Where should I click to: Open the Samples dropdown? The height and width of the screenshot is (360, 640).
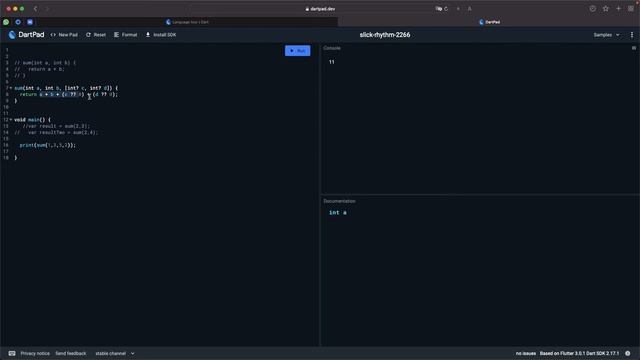click(x=606, y=35)
